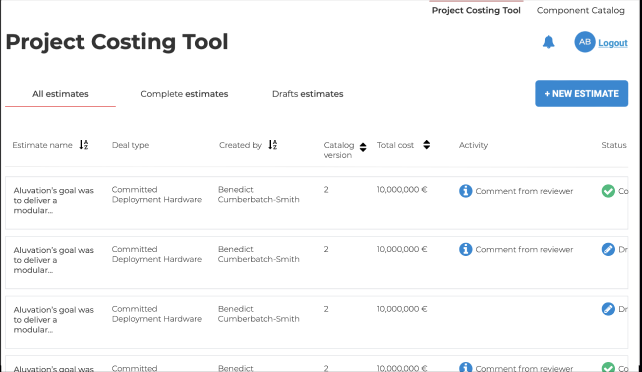The height and width of the screenshot is (372, 642).
Task: Click the Logout link
Action: (613, 43)
